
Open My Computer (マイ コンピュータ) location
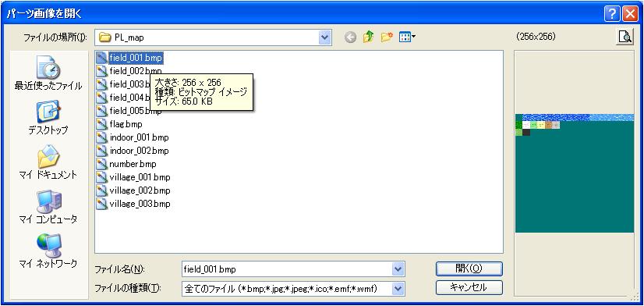[x=48, y=207]
